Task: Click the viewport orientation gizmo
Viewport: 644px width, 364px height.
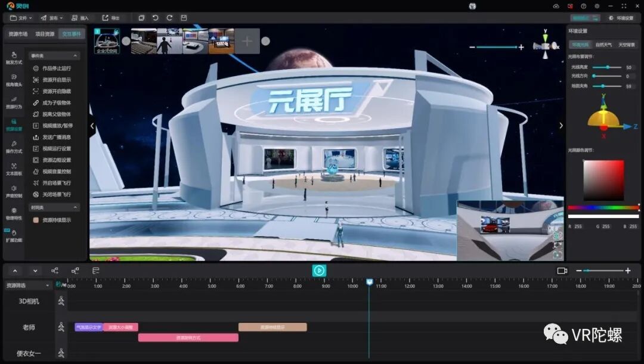Action: tap(546, 45)
